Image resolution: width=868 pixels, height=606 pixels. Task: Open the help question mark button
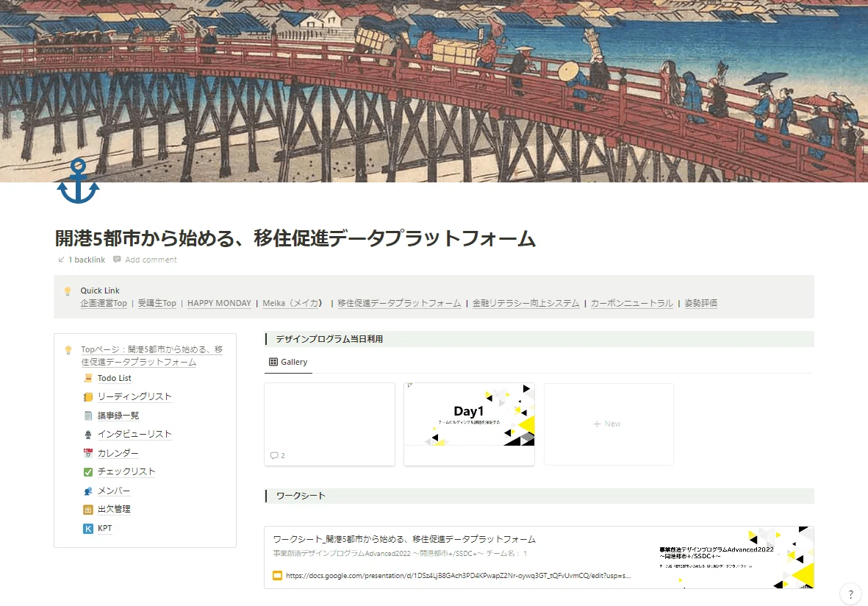click(851, 593)
